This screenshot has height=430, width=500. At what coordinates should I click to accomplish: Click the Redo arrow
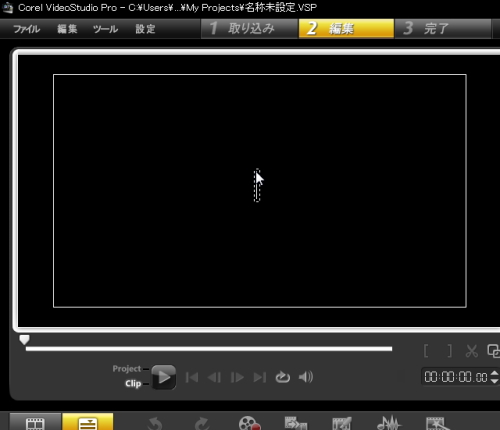(202, 423)
